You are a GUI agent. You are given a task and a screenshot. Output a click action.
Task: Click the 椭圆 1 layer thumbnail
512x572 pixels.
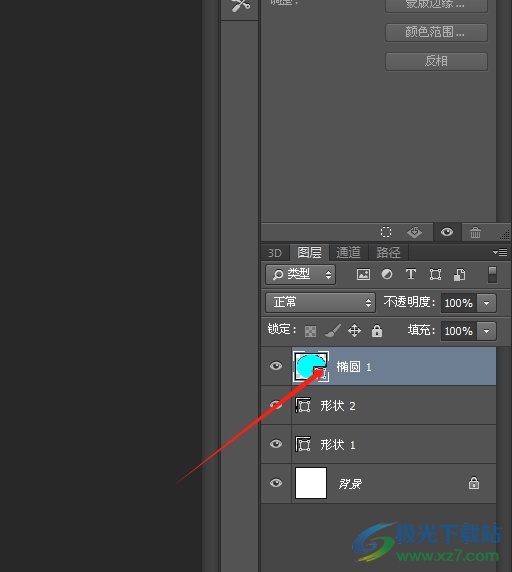[x=311, y=366]
